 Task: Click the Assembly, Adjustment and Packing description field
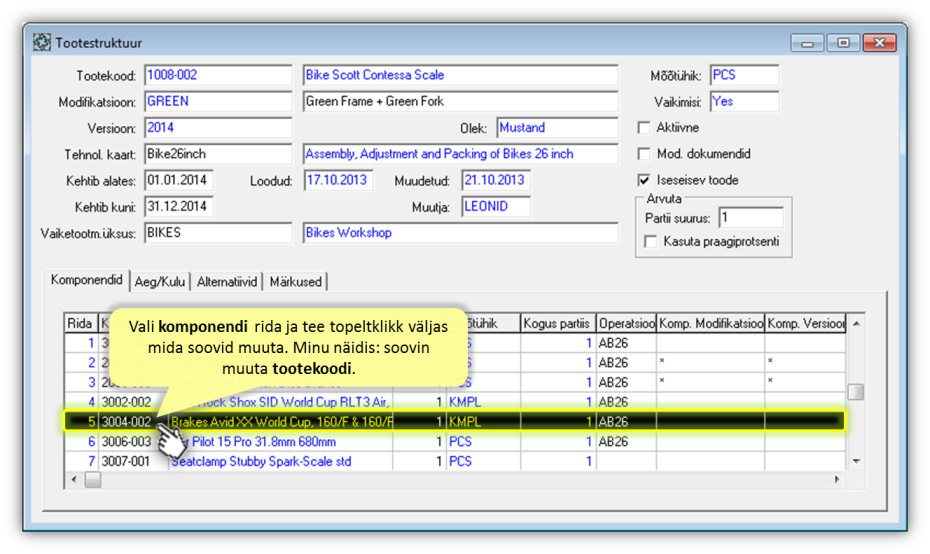tap(460, 154)
